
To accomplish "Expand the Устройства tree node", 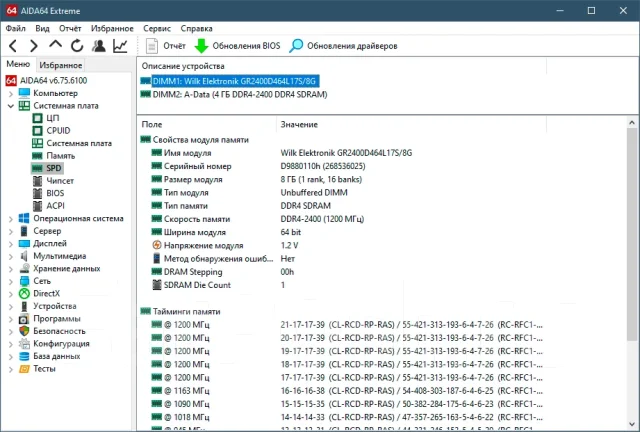I will (x=11, y=306).
